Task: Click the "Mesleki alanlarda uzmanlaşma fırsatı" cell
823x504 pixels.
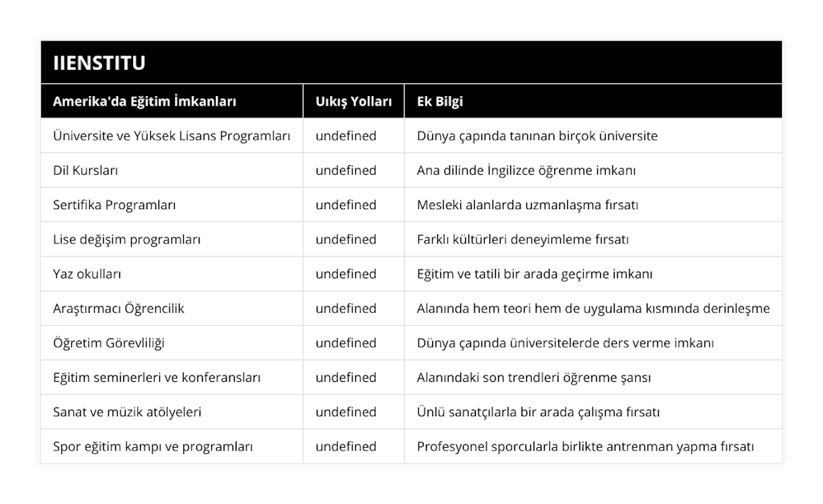Action: pos(527,205)
